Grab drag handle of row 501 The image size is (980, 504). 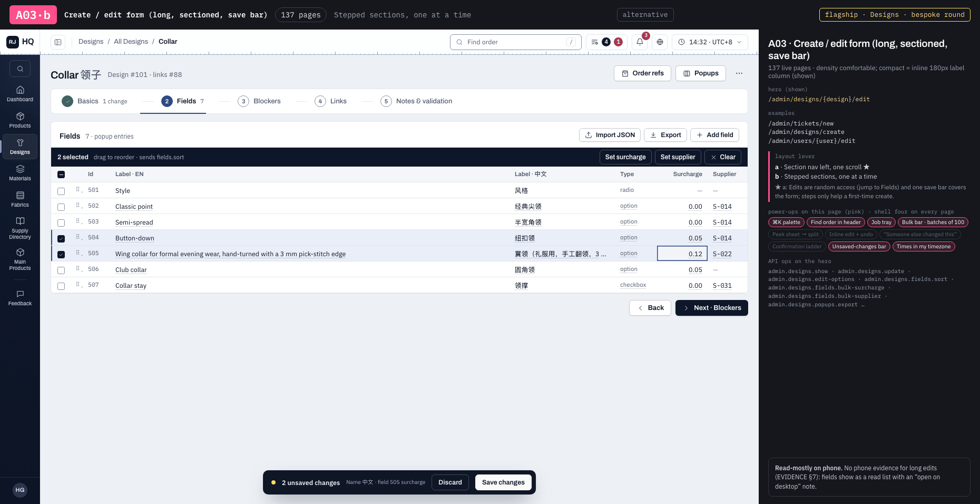click(x=78, y=190)
